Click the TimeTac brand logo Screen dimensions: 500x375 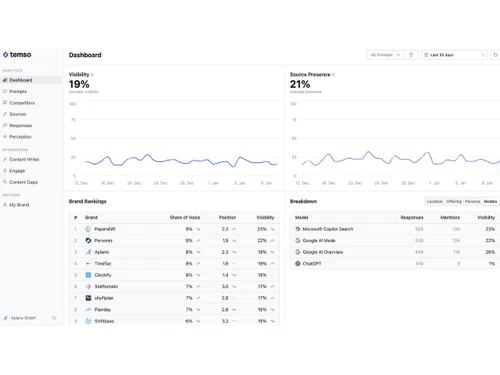click(x=88, y=263)
